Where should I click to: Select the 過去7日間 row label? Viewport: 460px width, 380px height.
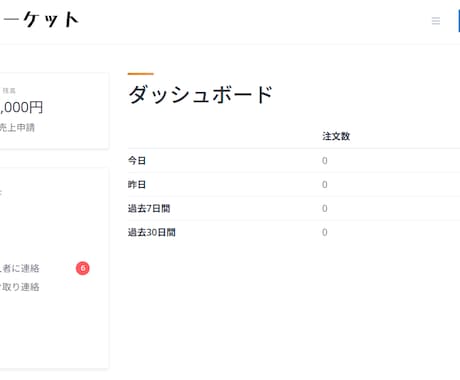(149, 208)
